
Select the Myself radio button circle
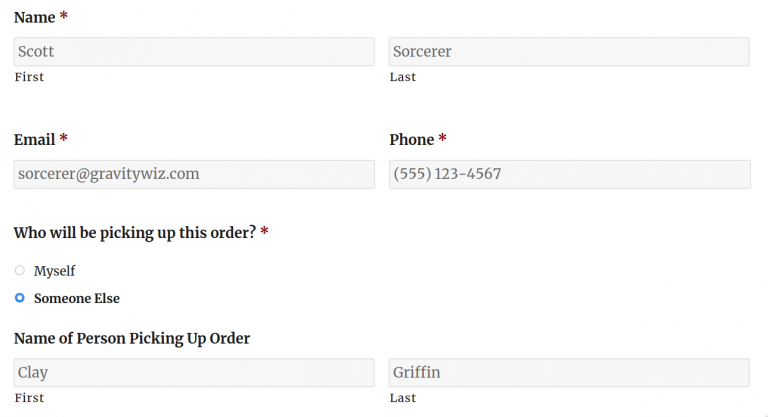tap(20, 270)
